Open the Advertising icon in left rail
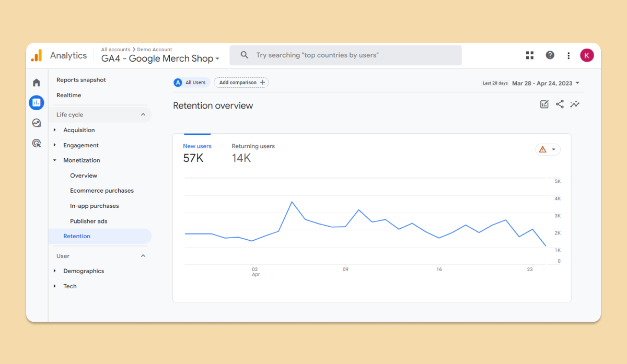The image size is (627, 364). [x=37, y=143]
